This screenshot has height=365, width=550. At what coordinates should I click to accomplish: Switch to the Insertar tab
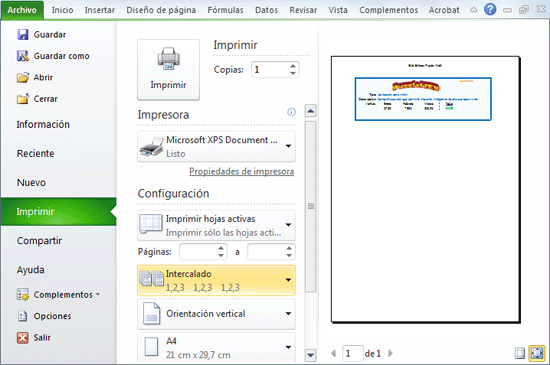[x=100, y=10]
